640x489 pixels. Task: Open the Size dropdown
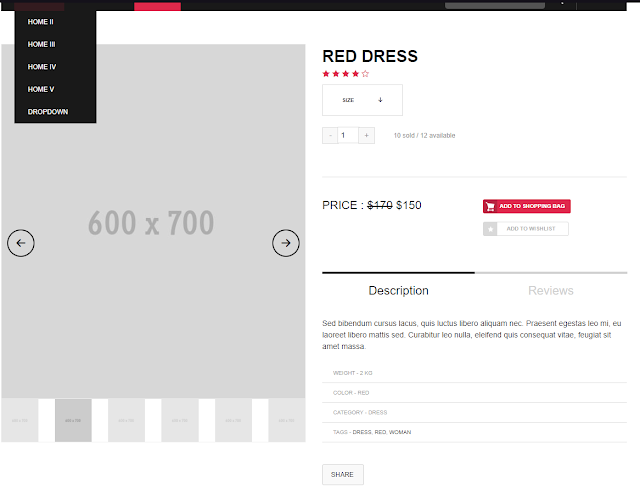(362, 100)
